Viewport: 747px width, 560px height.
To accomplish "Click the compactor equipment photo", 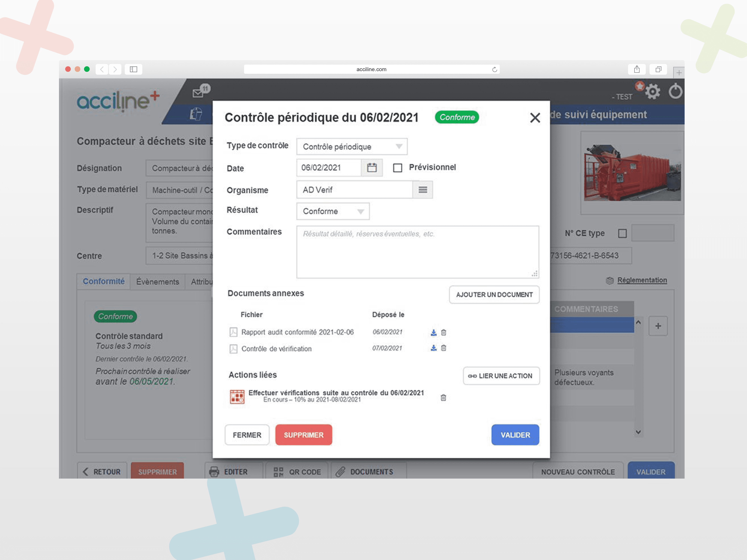I will [x=632, y=172].
